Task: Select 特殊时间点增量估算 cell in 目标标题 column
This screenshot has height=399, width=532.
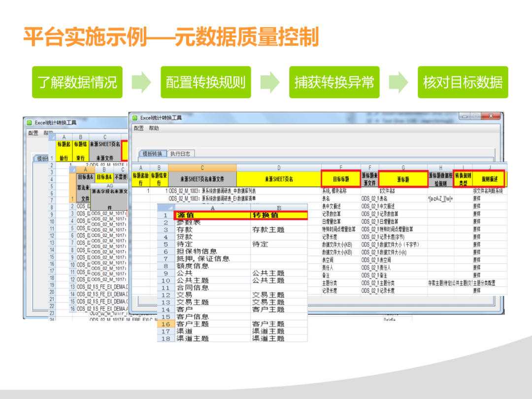Action: click(x=341, y=230)
